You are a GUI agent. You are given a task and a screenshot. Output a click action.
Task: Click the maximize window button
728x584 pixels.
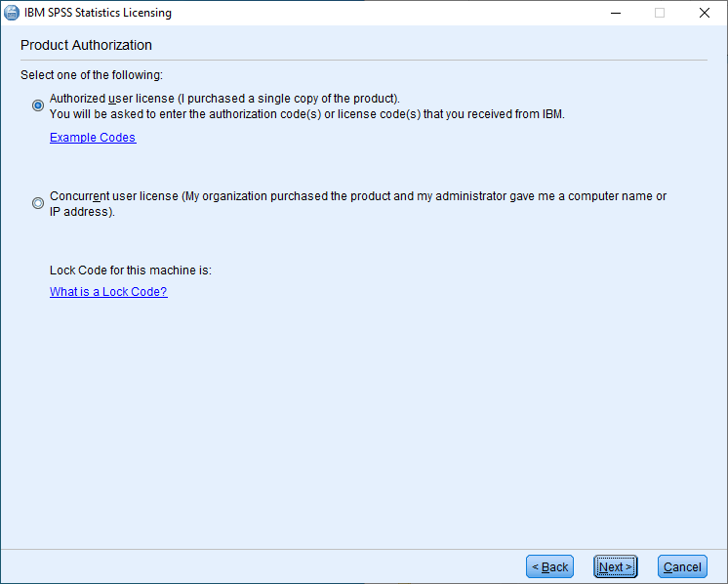(x=660, y=13)
